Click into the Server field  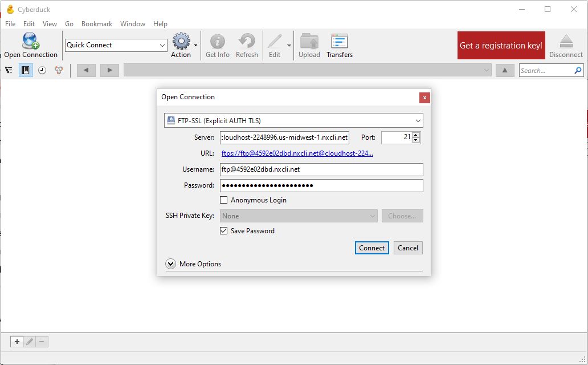(285, 137)
